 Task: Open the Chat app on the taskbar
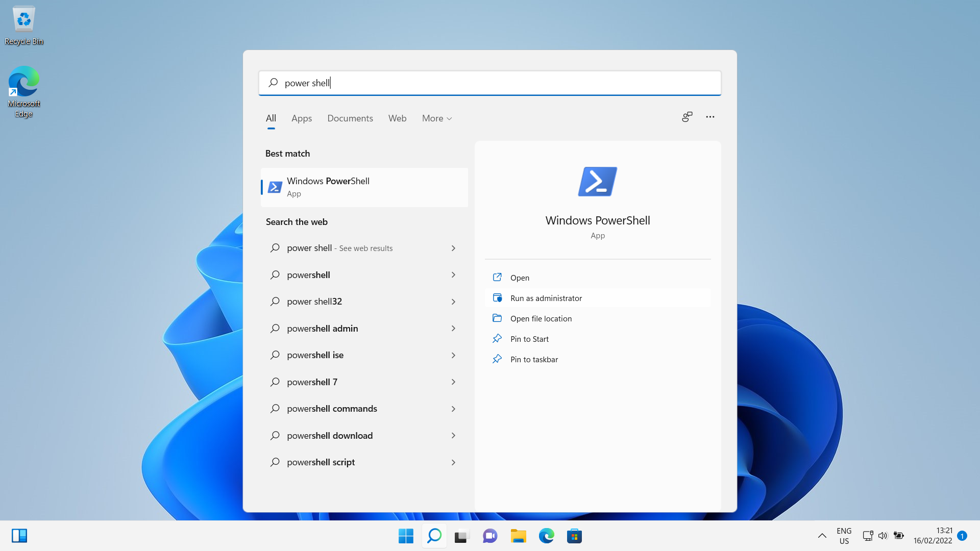490,536
